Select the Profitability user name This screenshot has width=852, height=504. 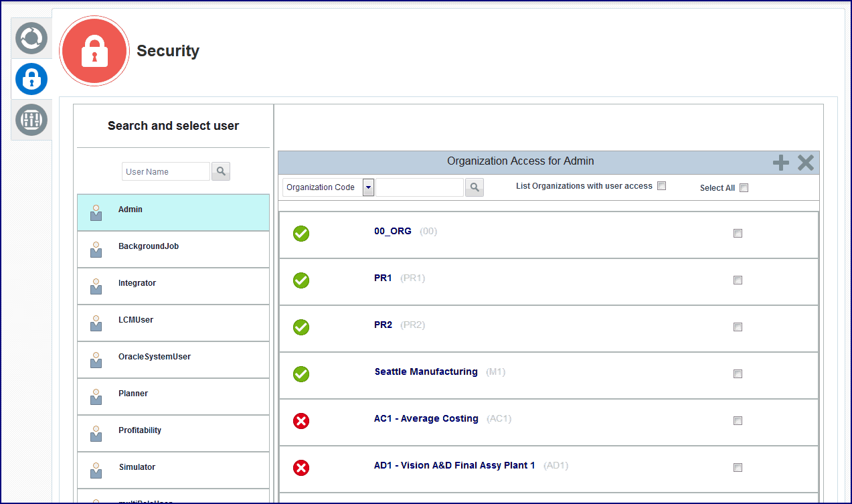140,430
